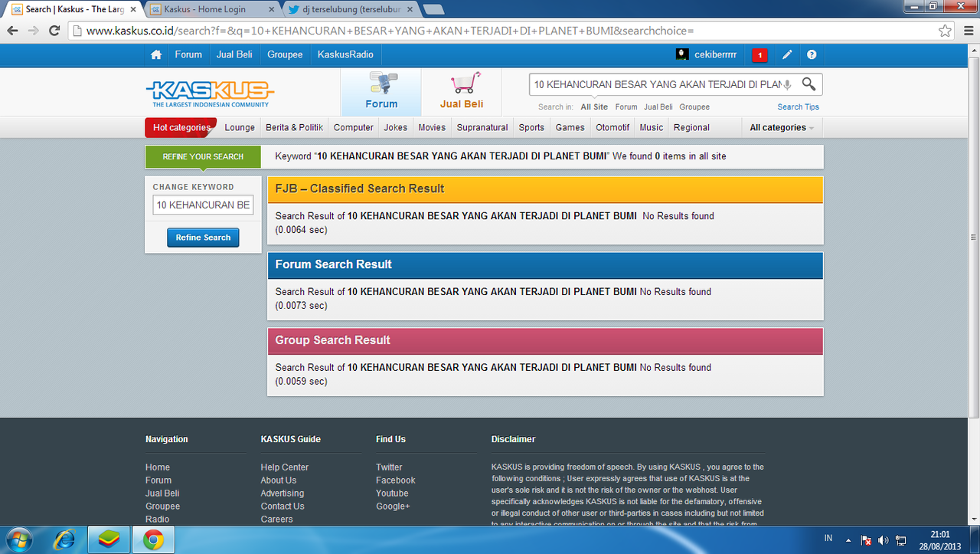
Task: Open Groupee in top navigation bar
Action: click(285, 54)
